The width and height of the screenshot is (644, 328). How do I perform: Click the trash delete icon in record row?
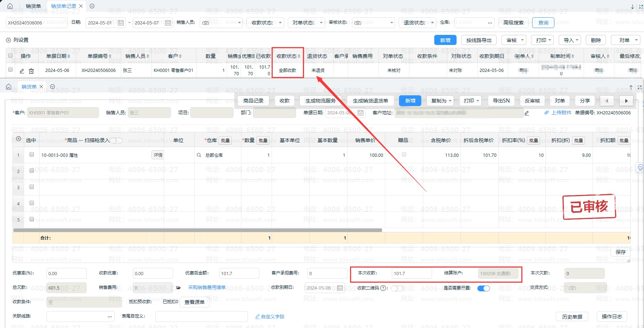coord(31,71)
